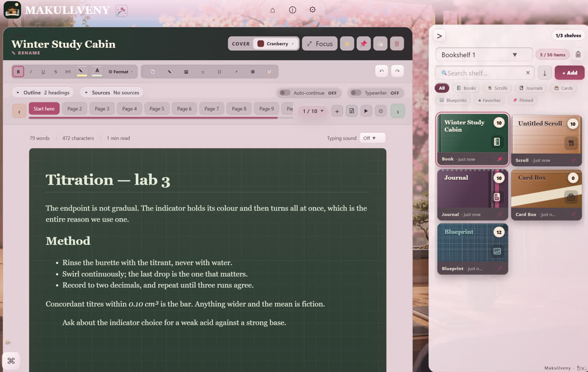
Task: Sort shelf with the download-arrow button
Action: 545,73
